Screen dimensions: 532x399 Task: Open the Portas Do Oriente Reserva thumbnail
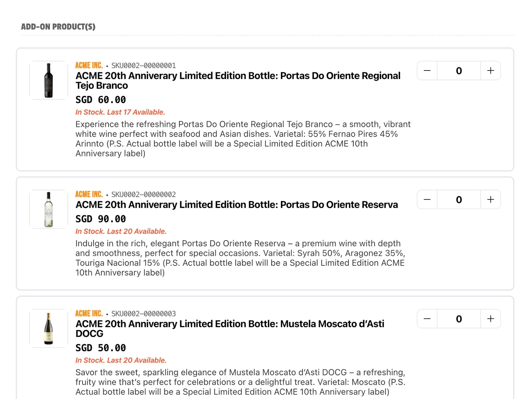coord(49,209)
